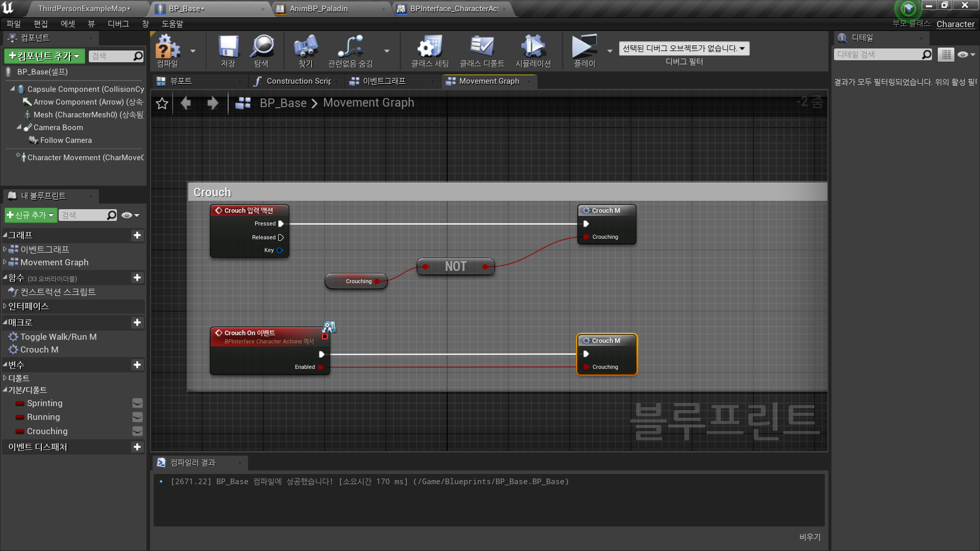The width and height of the screenshot is (980, 551).
Task: Toggle Sprinting variable visibility eye
Action: 137,403
